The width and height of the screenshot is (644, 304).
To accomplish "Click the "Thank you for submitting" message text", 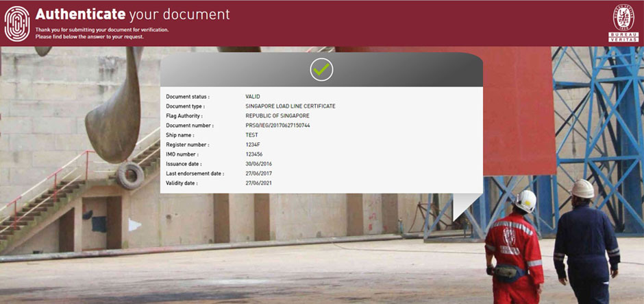I will coord(101,30).
